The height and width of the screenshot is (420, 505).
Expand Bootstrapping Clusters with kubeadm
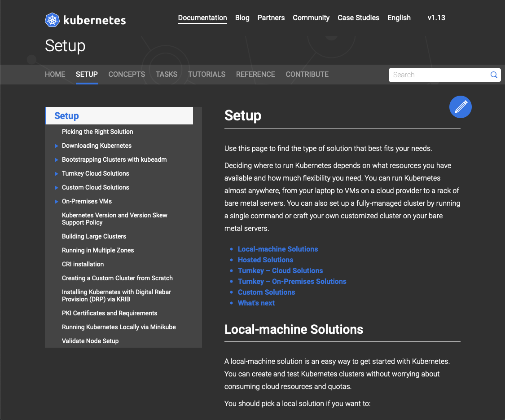[x=56, y=159]
